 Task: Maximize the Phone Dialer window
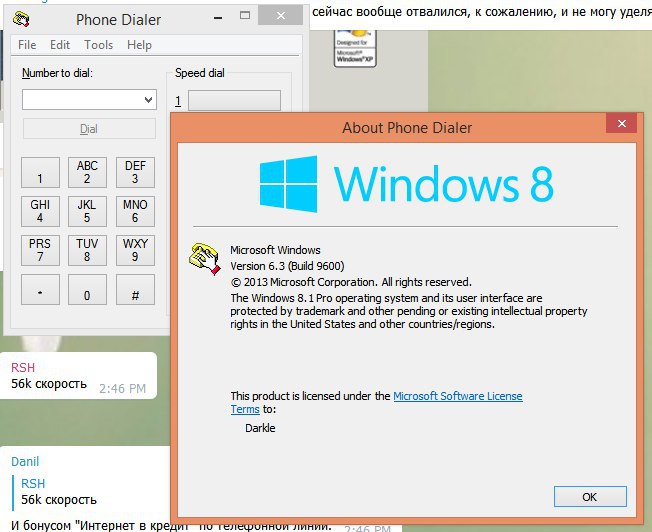(x=245, y=16)
